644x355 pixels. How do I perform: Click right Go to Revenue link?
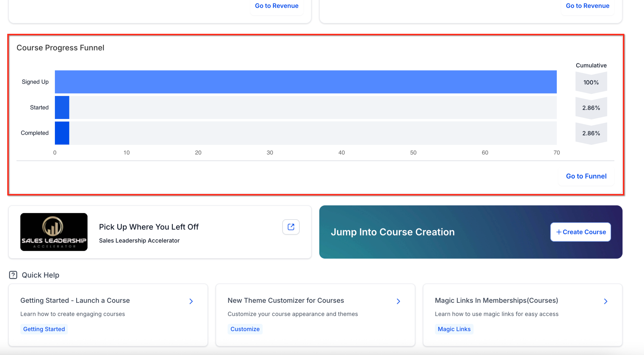point(587,6)
